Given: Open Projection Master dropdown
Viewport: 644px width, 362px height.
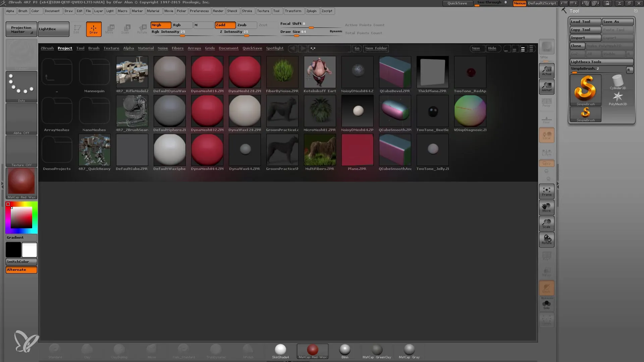Looking at the screenshot, I should [21, 29].
